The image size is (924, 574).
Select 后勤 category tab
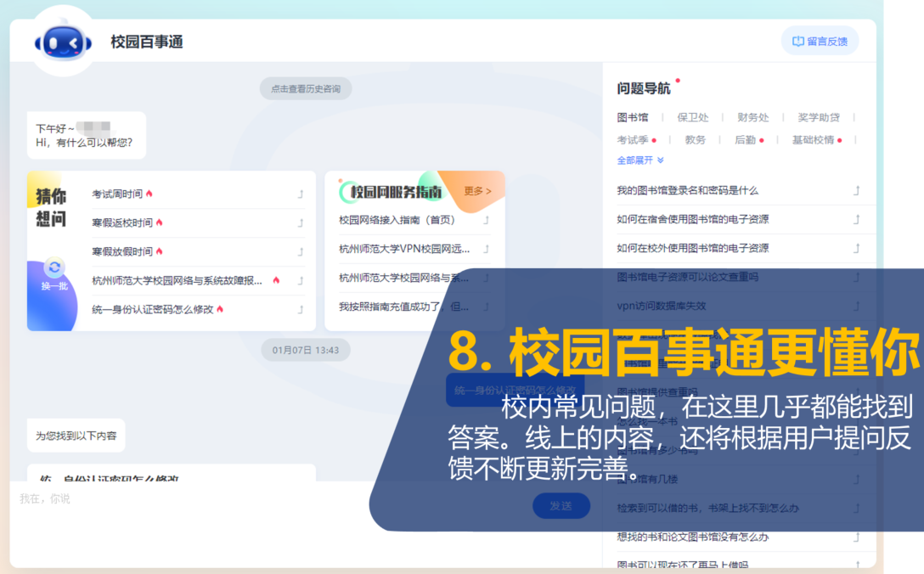pyautogui.click(x=745, y=139)
